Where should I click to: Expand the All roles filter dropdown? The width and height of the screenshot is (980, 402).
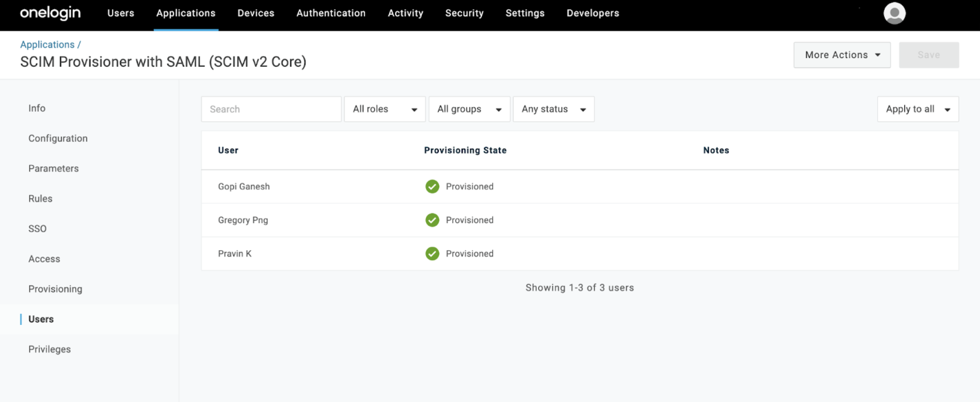pos(384,109)
